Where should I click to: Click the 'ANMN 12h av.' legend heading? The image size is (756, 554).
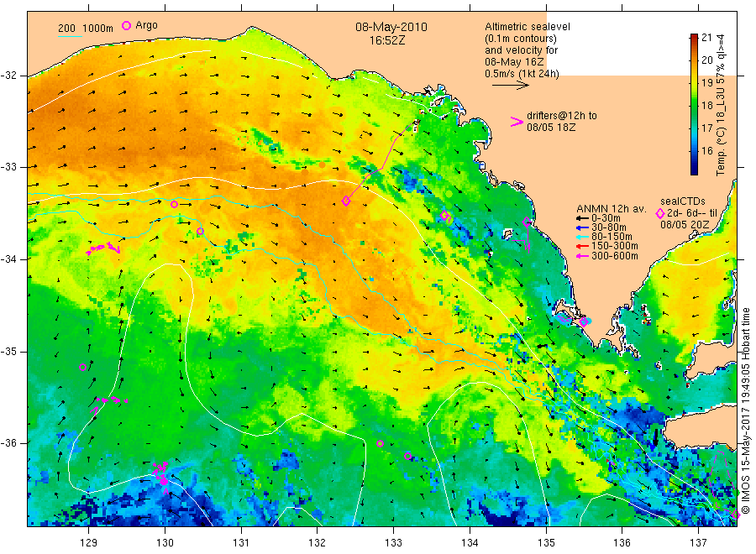pyautogui.click(x=612, y=209)
